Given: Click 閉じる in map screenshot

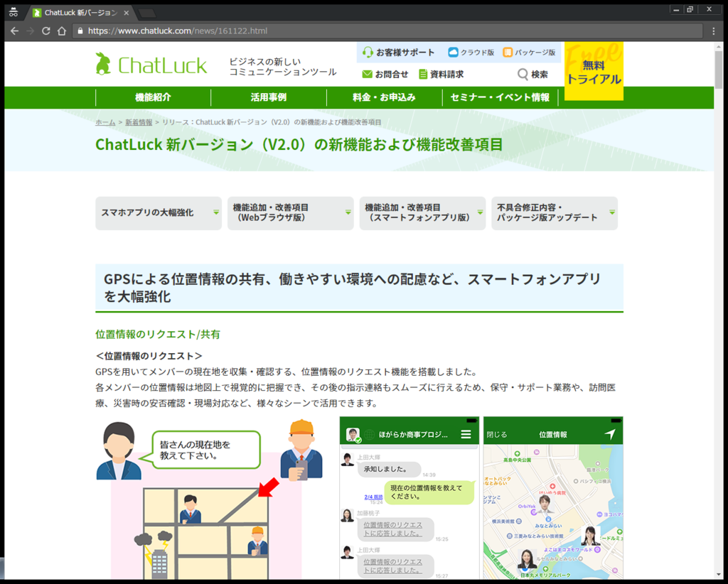Looking at the screenshot, I should click(x=497, y=435).
